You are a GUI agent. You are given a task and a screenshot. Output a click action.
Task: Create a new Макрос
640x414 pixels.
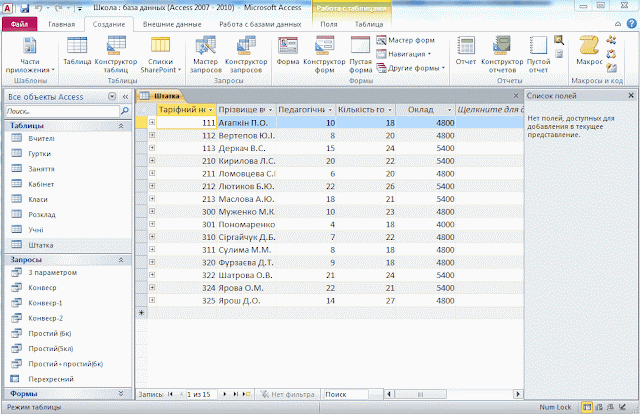pos(589,51)
